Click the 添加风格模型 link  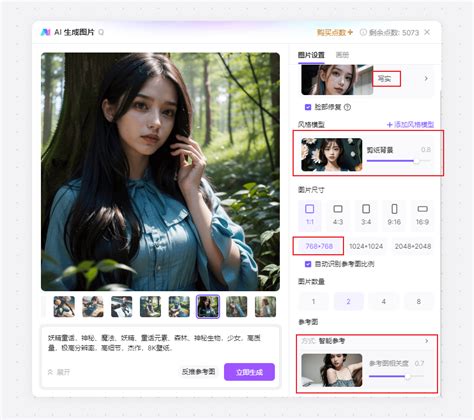click(x=410, y=125)
